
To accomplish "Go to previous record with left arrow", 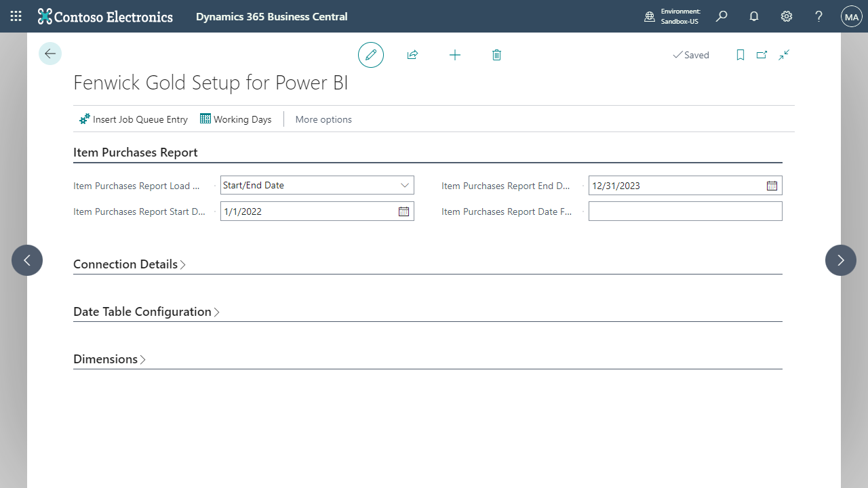I will pyautogui.click(x=27, y=260).
